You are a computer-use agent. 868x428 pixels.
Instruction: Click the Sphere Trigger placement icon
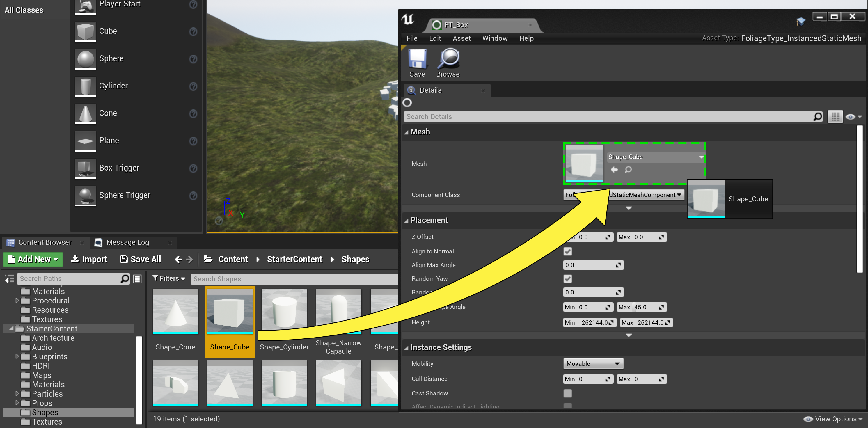tap(85, 196)
